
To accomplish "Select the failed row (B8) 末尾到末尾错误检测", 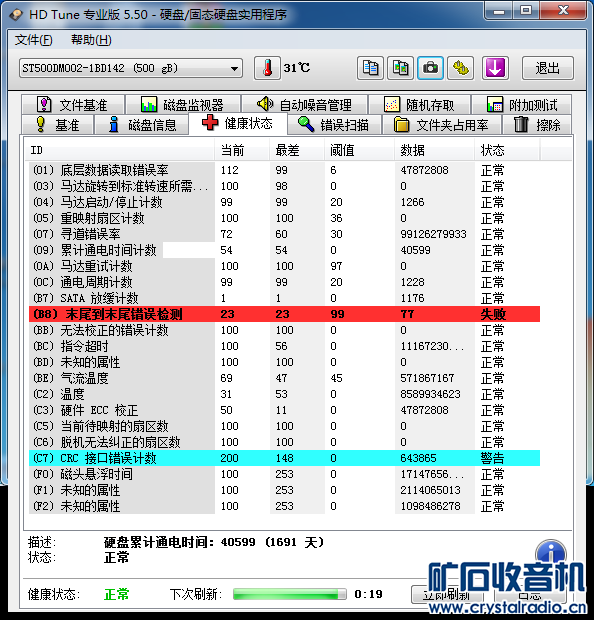I will tap(284, 314).
